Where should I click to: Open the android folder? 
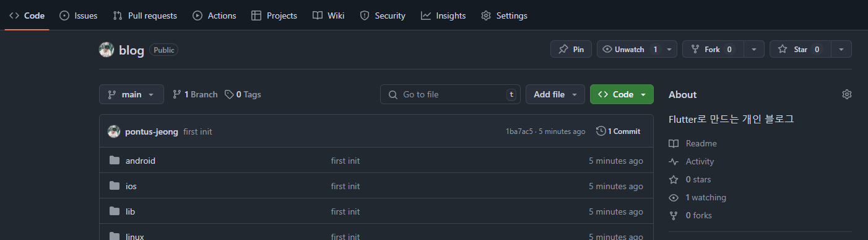pyautogui.click(x=141, y=161)
